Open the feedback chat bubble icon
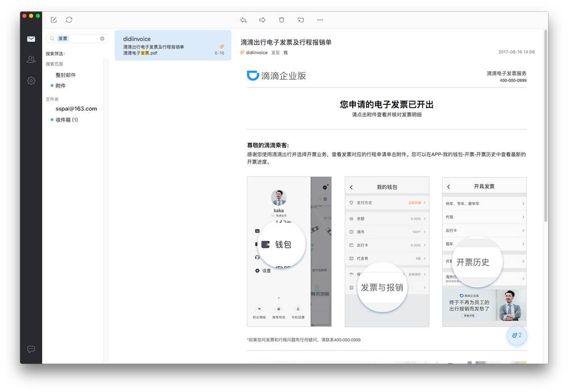568x392 pixels. click(31, 349)
